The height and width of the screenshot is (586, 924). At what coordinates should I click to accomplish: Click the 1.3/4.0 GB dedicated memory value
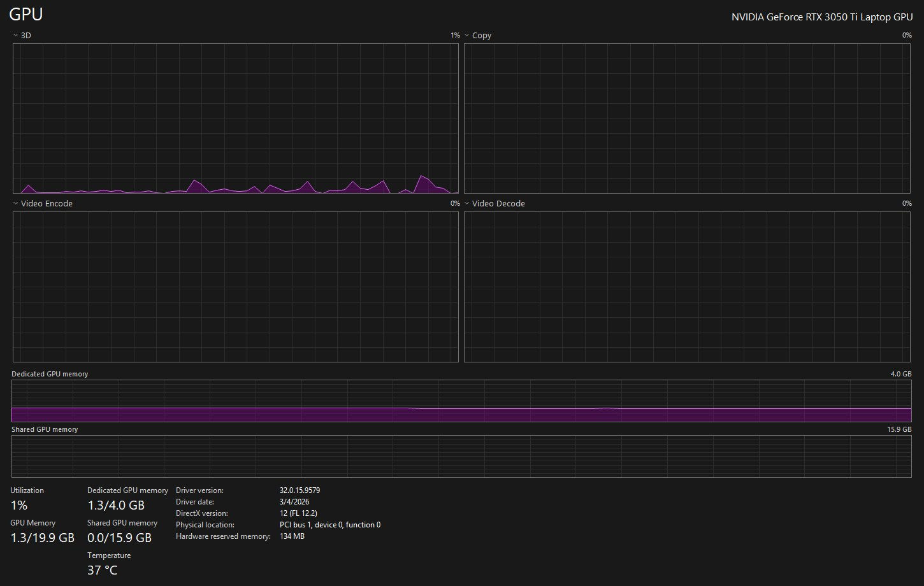pos(116,506)
